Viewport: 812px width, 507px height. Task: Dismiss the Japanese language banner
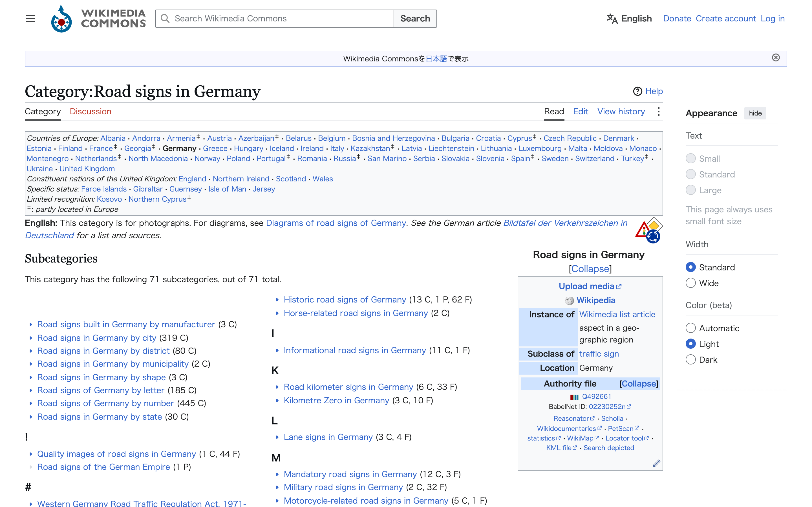point(776,58)
